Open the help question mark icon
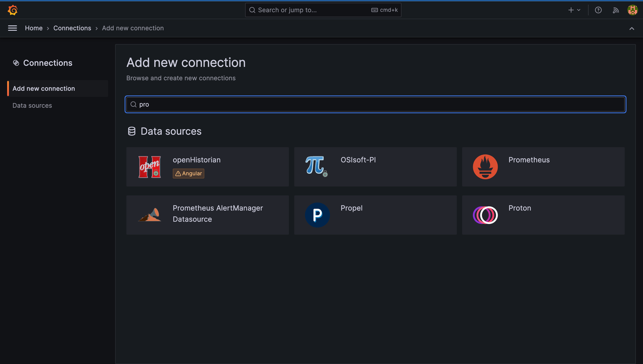This screenshot has height=364, width=643. click(598, 10)
